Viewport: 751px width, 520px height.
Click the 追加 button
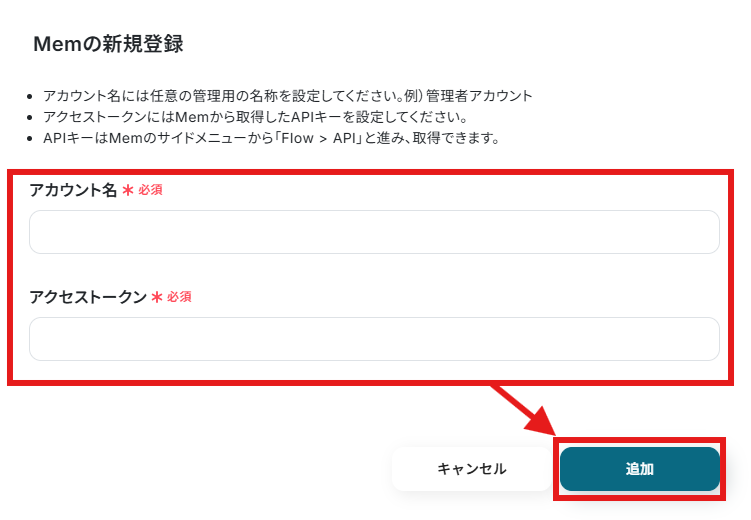point(639,469)
